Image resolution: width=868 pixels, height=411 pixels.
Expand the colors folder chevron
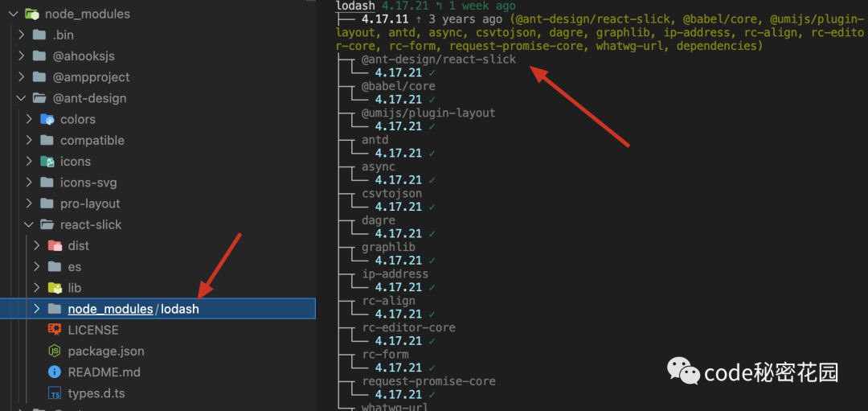tap(30, 119)
